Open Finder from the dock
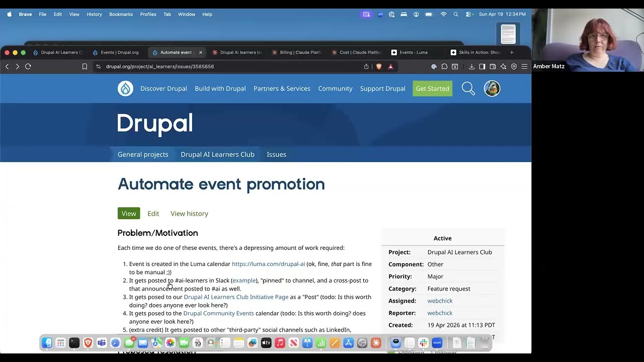 pos(47,343)
